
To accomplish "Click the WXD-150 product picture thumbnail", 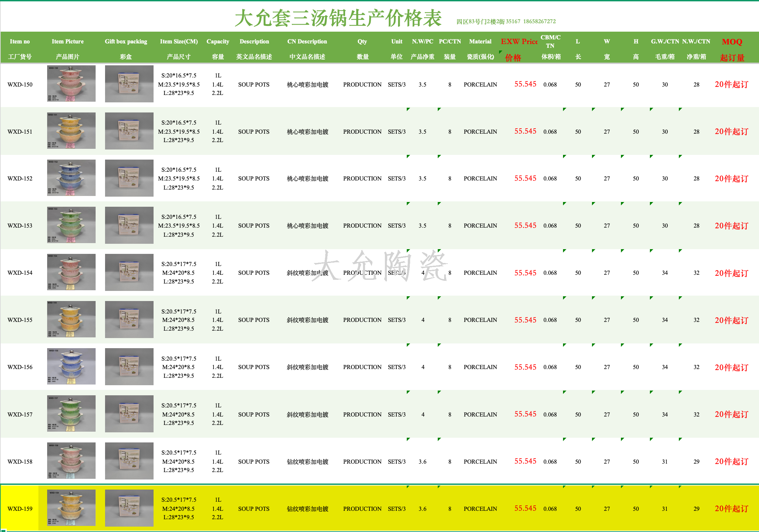I will (x=71, y=84).
